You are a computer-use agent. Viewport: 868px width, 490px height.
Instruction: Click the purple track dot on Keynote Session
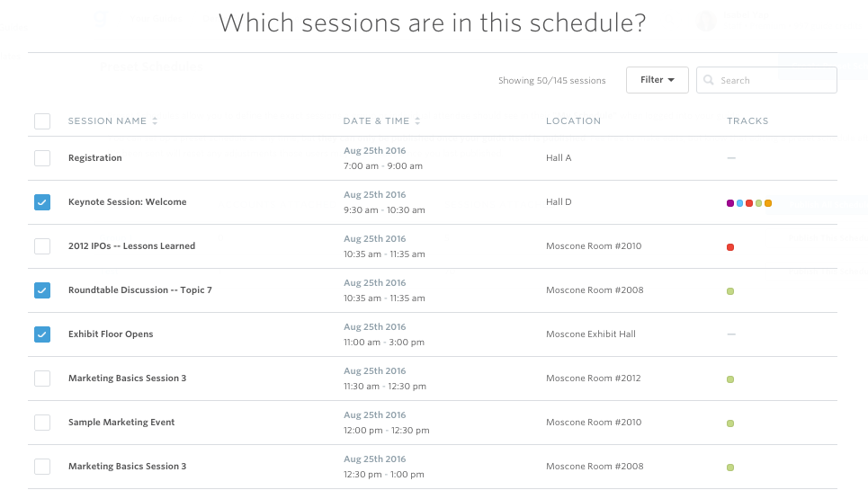730,203
